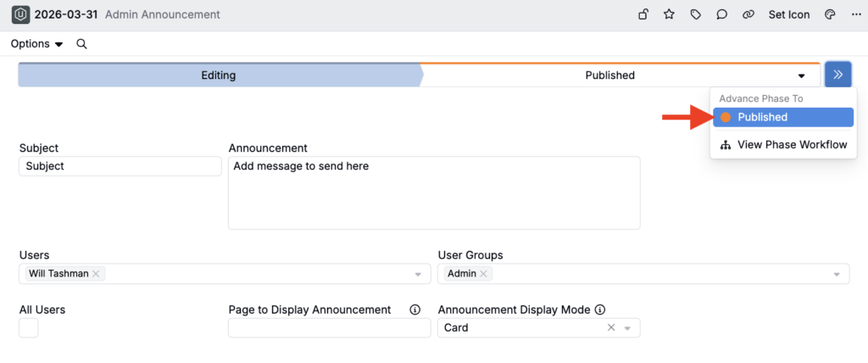Choose Published in Advance Phase To menu

[783, 117]
